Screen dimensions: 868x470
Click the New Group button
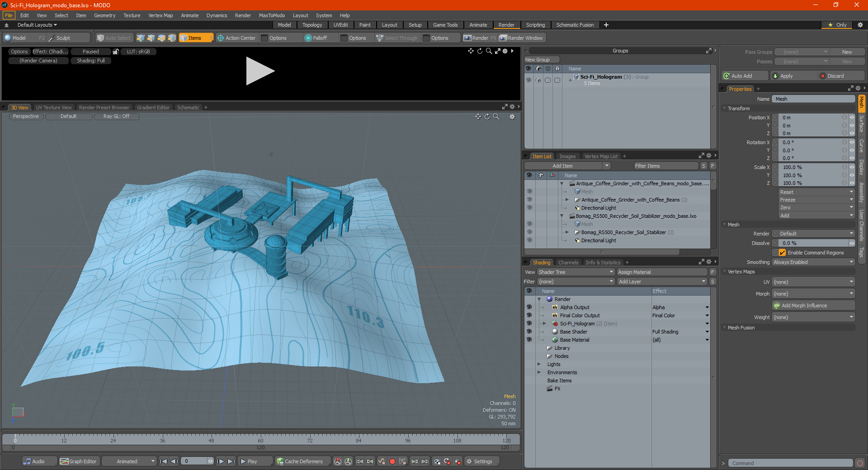542,60
